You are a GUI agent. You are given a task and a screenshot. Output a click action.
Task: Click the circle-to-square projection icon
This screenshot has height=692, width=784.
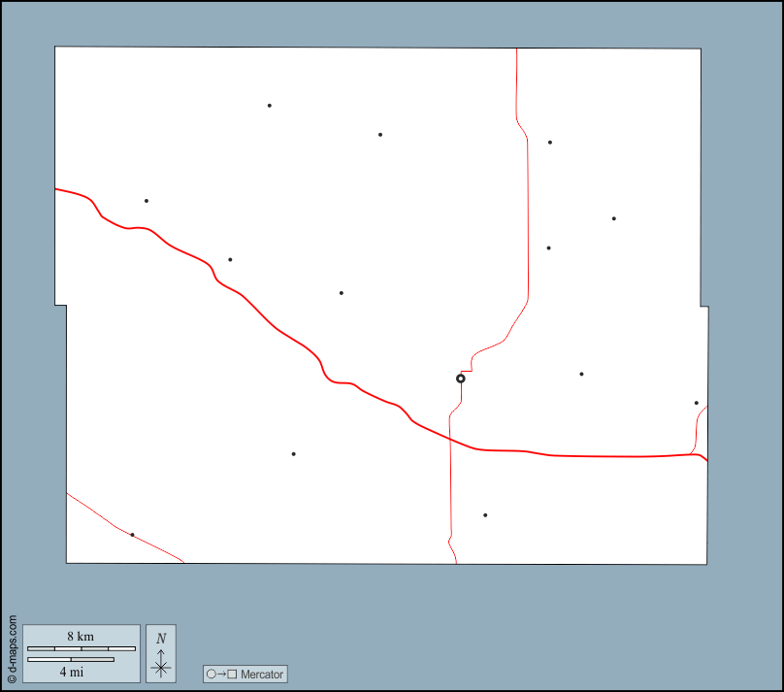click(221, 674)
